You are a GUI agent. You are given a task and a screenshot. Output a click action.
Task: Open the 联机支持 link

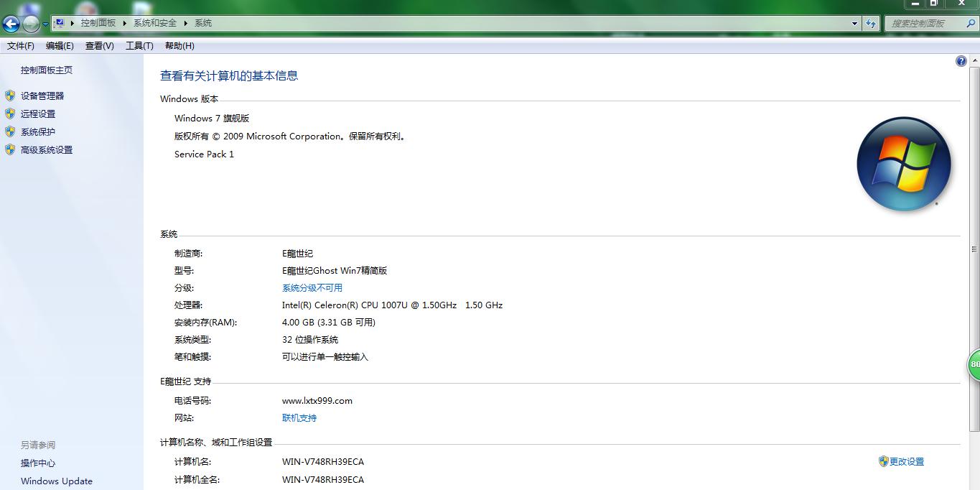299,417
